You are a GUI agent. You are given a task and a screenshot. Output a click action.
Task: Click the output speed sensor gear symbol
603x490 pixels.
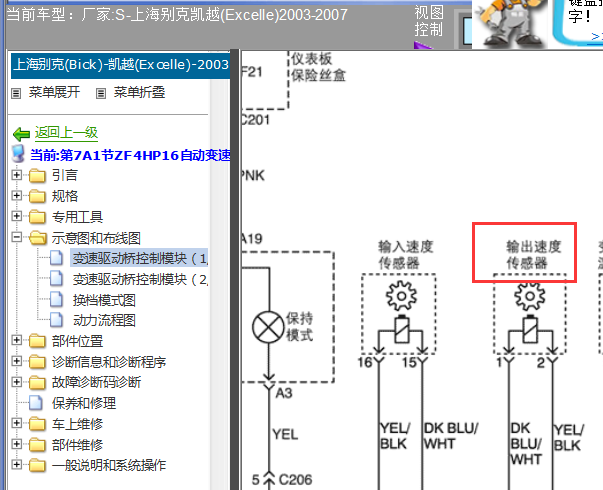point(530,296)
